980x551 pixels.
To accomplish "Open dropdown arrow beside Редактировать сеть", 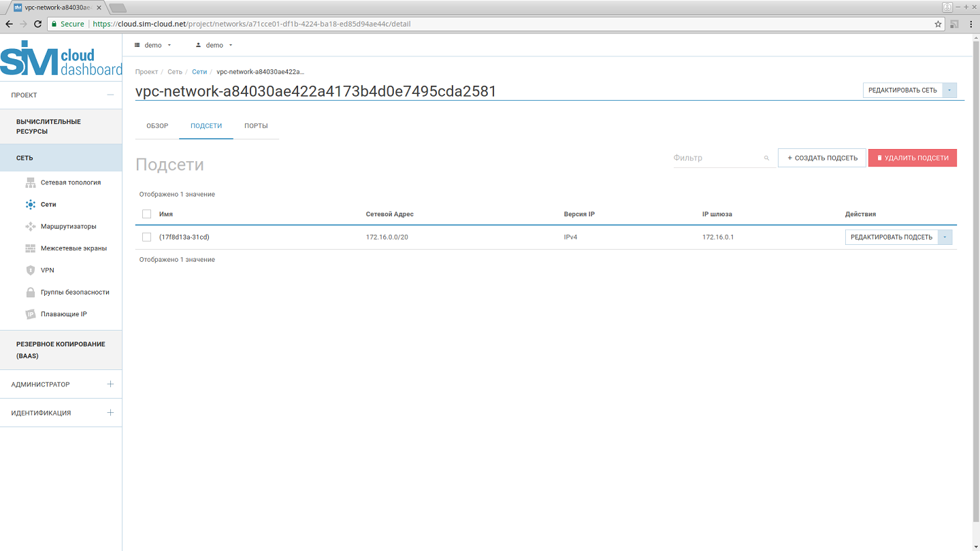I will point(949,90).
